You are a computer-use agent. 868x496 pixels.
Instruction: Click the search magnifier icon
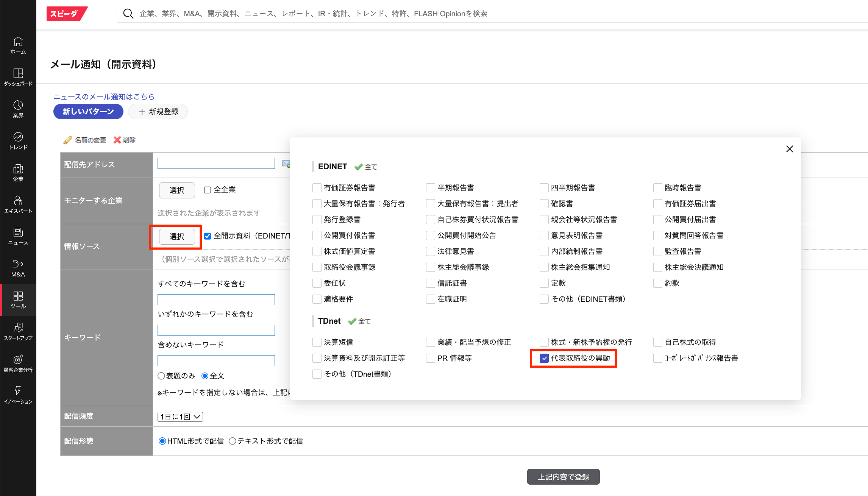coord(128,14)
